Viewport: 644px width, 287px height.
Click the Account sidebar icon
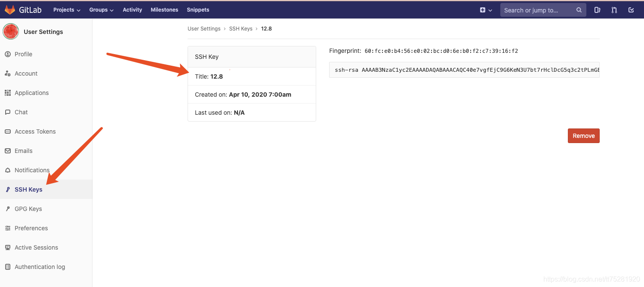click(x=7, y=73)
